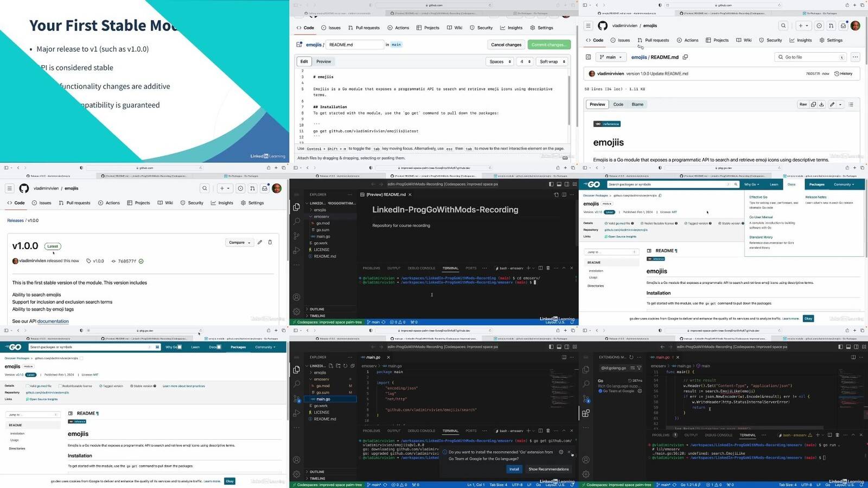Copy raw README.md contents icon
Image resolution: width=868 pixels, height=488 pixels.
pos(813,104)
